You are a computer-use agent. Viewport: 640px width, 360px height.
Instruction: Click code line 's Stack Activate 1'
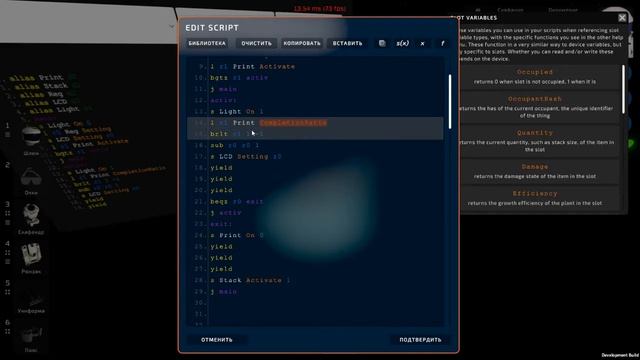click(x=250, y=280)
